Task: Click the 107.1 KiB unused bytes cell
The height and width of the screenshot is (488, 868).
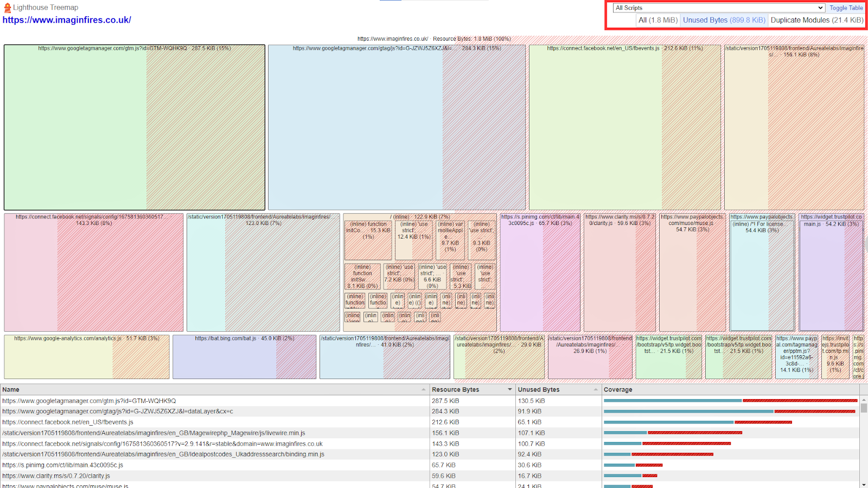Action: 559,433
